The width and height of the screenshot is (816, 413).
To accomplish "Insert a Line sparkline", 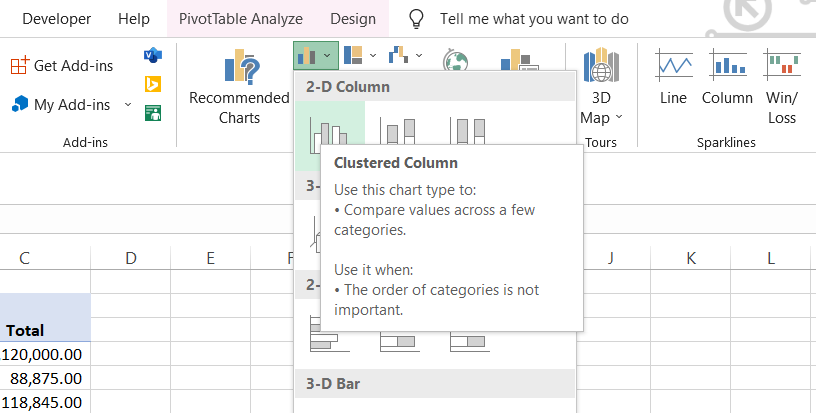I will (x=673, y=80).
